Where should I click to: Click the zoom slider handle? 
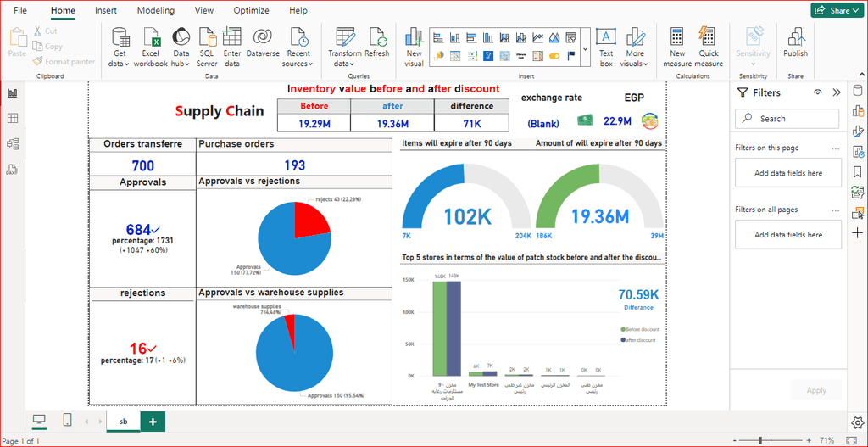tap(760, 440)
